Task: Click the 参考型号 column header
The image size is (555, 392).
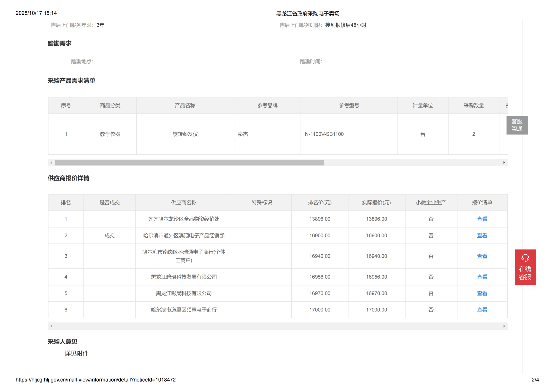Action: pyautogui.click(x=349, y=105)
